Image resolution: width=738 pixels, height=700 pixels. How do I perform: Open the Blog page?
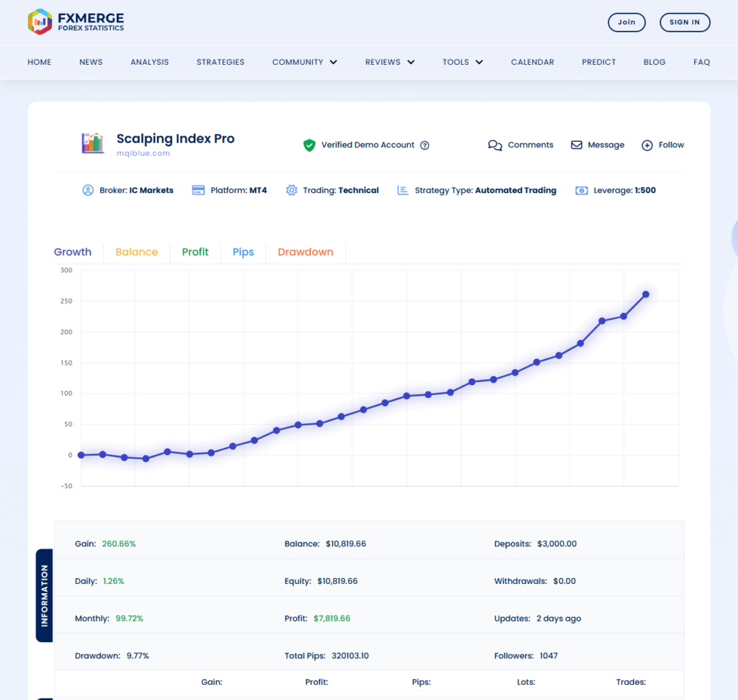tap(654, 62)
